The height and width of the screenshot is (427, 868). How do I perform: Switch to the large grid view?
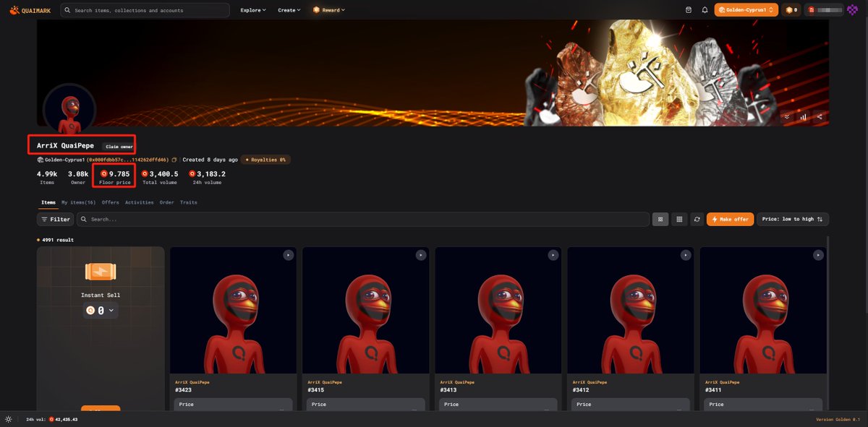click(x=660, y=219)
